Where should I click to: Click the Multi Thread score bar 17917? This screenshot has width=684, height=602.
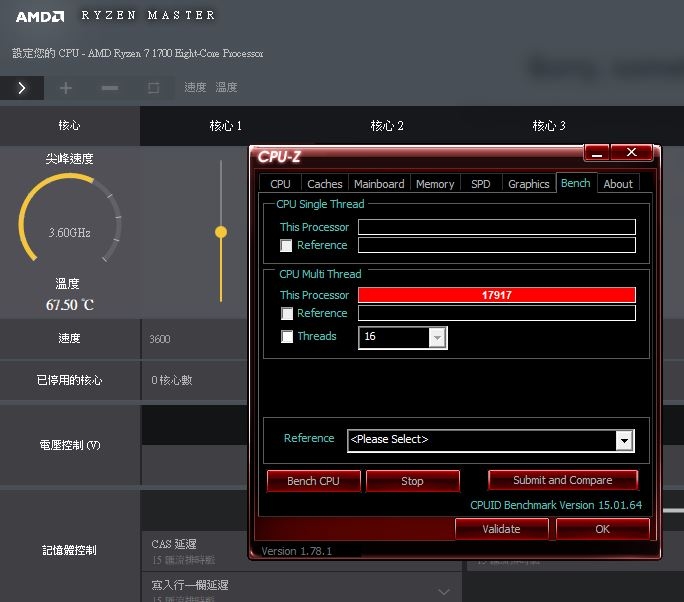pos(496,295)
